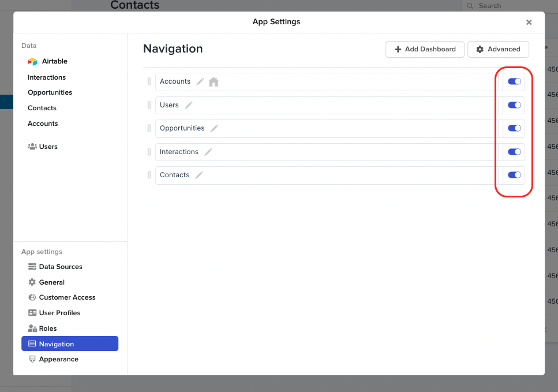Click the pencil icon beside Opportunities

[x=214, y=128]
